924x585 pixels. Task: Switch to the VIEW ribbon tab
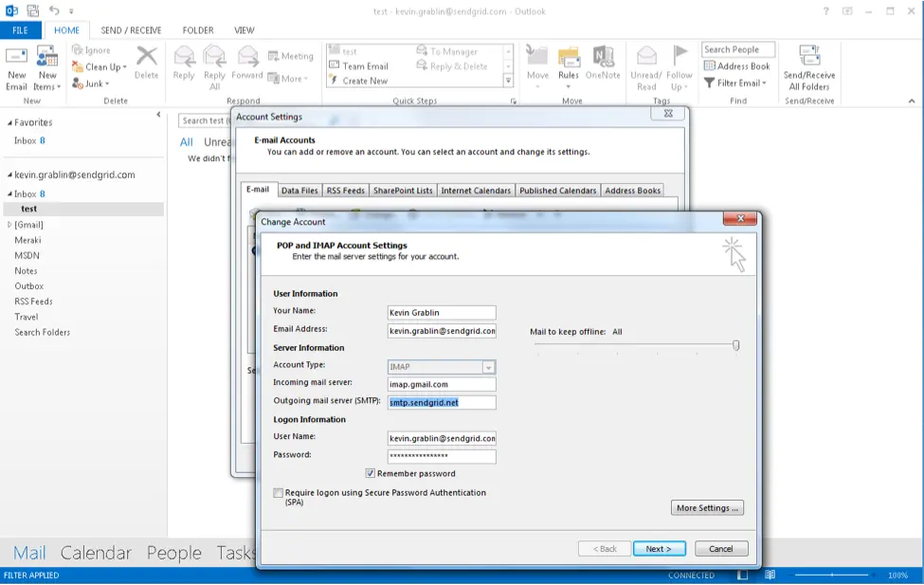pos(244,30)
